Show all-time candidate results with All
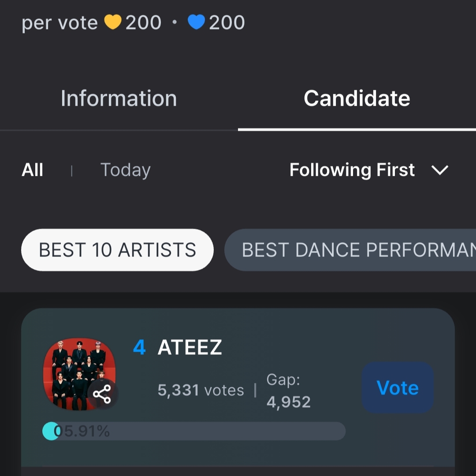The width and height of the screenshot is (476, 476). [x=33, y=170]
